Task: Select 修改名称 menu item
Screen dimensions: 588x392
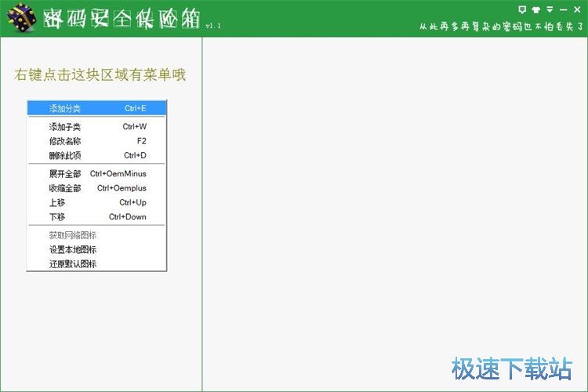Action: click(97, 141)
